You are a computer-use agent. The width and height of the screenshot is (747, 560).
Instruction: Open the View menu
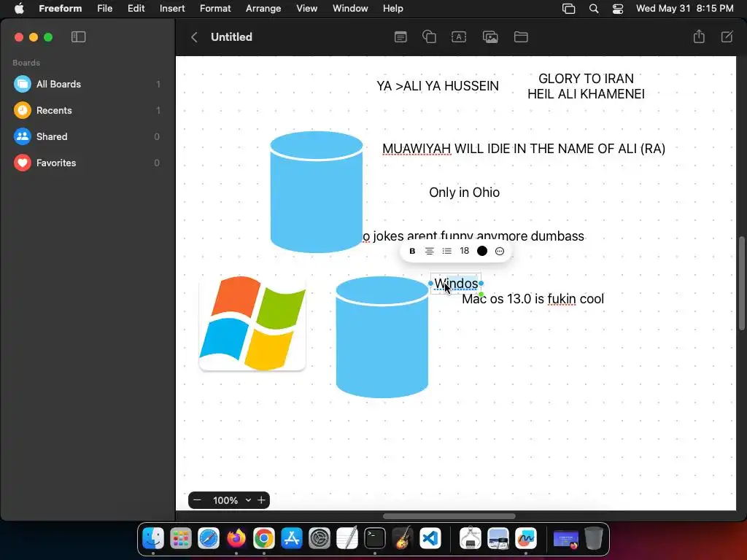click(x=306, y=9)
